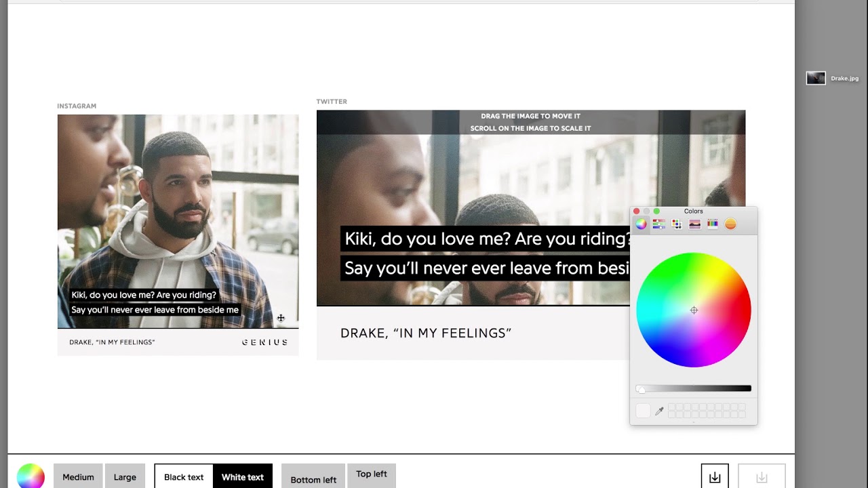Viewport: 868px width, 488px height.
Task: Click Twitter caption DRAKE, "IN MY FEELINGS"
Action: point(426,333)
